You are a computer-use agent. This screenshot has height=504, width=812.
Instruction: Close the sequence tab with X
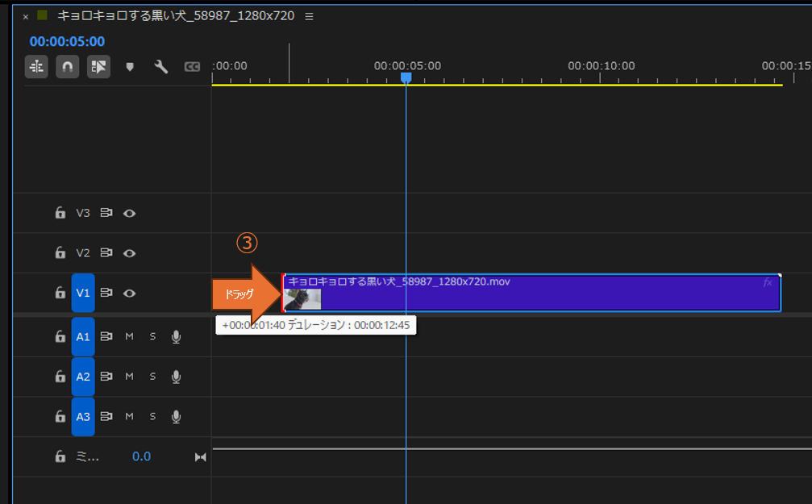coord(25,16)
